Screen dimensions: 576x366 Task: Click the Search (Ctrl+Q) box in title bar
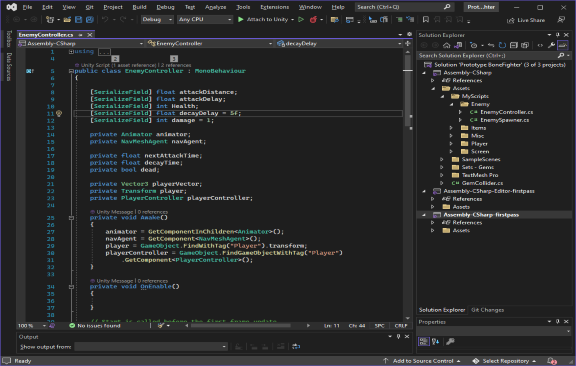[x=404, y=7]
